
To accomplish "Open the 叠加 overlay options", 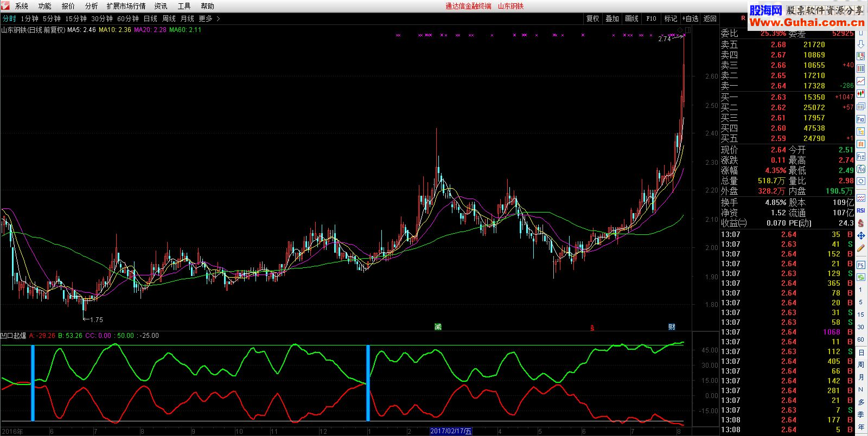I will pos(612,18).
